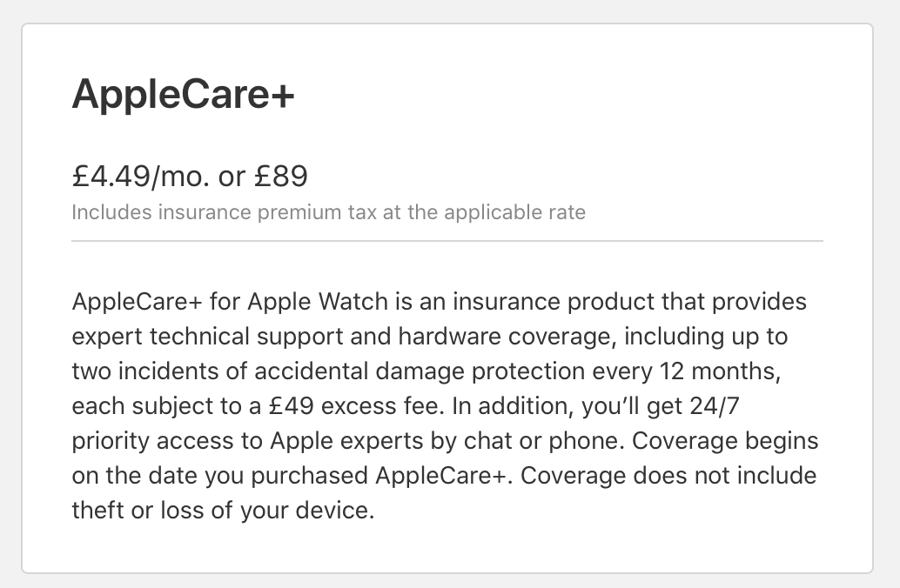Click the AppleCare+ heading
The width and height of the screenshot is (900, 588).
tap(183, 95)
